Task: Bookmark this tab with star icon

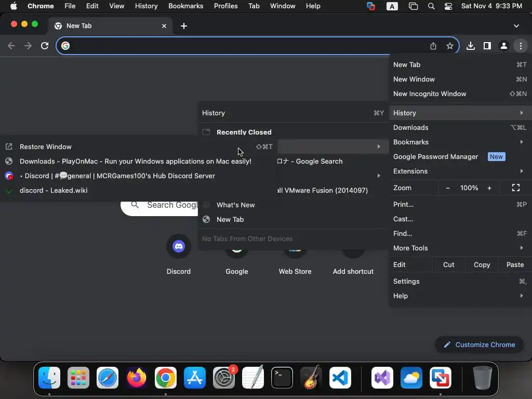Action: coord(450,46)
